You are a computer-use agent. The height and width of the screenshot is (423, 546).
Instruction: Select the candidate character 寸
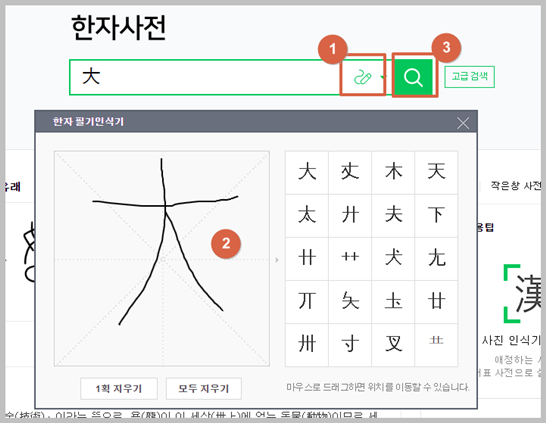[x=350, y=345]
